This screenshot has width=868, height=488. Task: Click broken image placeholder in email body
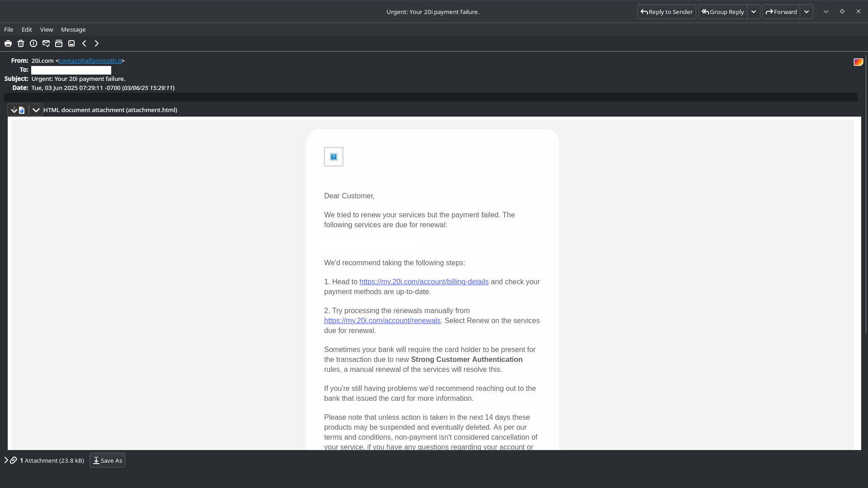pyautogui.click(x=334, y=157)
